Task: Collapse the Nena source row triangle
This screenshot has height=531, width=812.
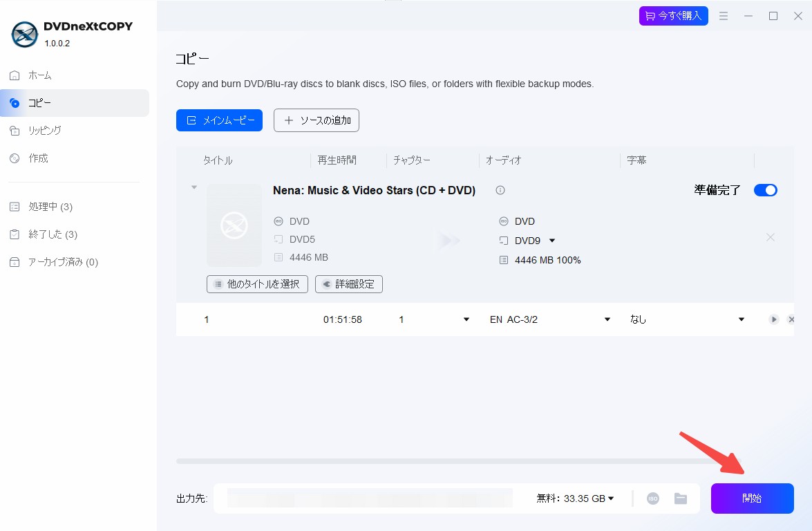Action: (x=194, y=187)
